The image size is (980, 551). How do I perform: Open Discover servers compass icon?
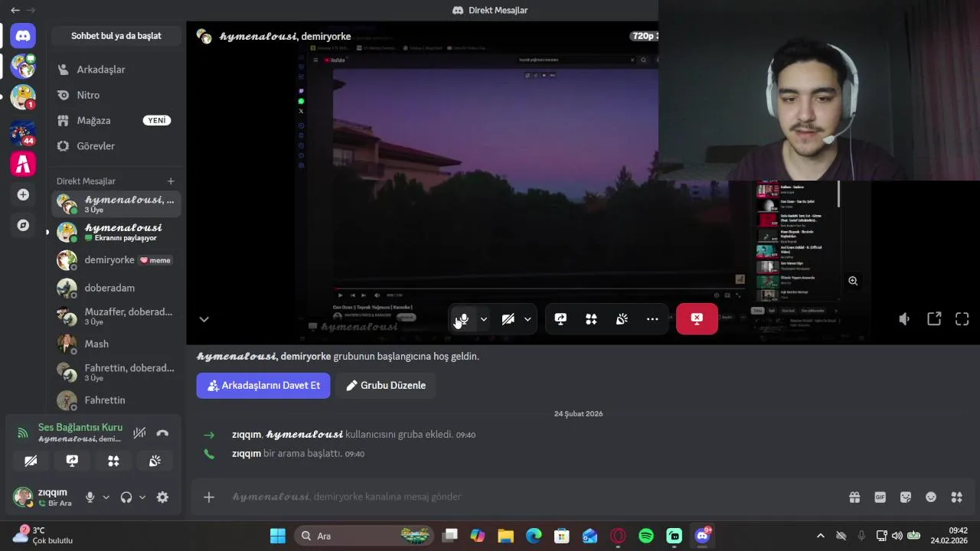23,225
